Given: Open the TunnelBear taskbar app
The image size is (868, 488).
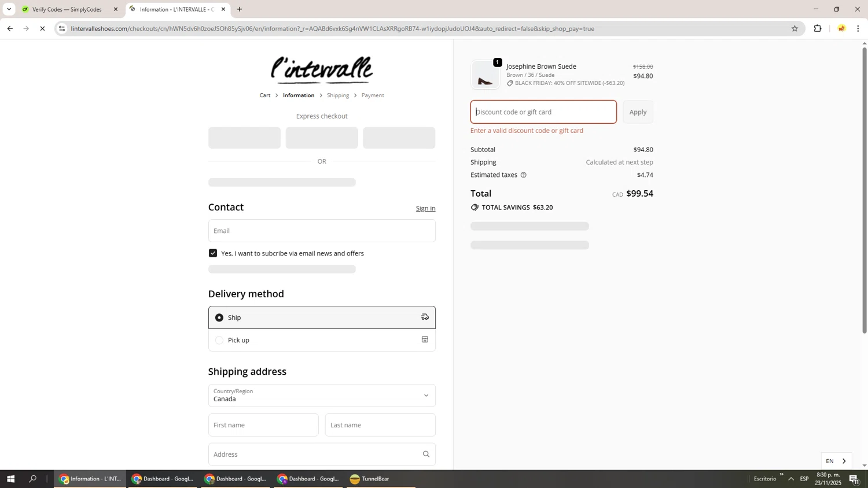Looking at the screenshot, I should (x=381, y=479).
